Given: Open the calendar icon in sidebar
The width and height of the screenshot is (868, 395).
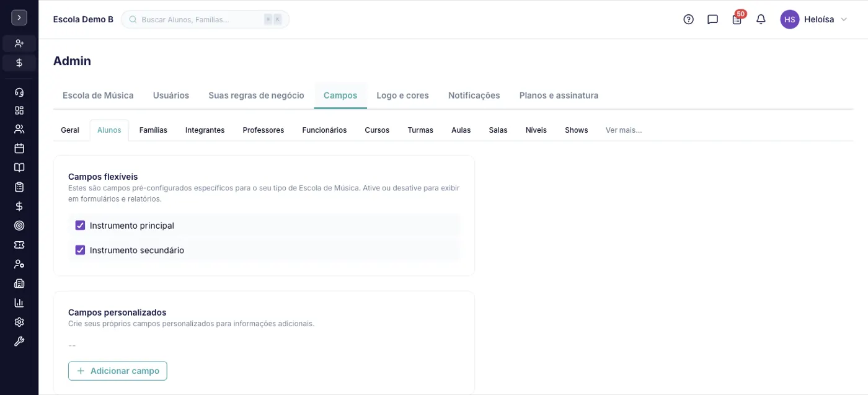Looking at the screenshot, I should (x=19, y=148).
